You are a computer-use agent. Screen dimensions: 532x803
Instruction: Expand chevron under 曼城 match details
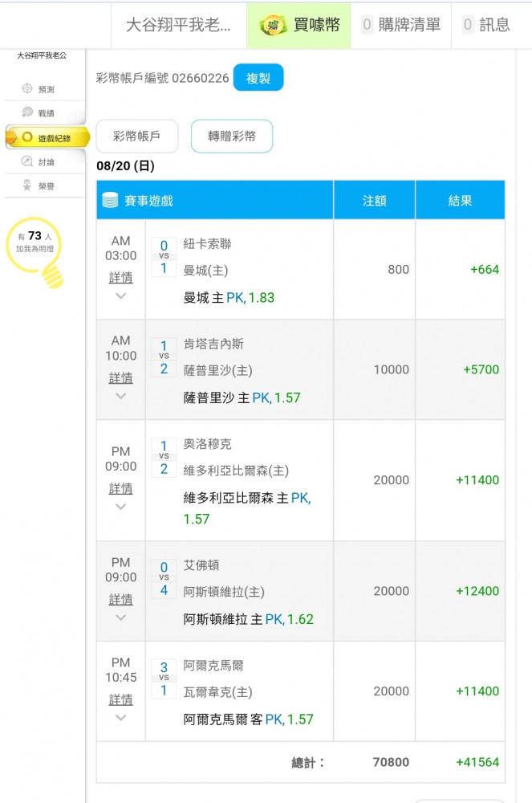click(x=120, y=296)
